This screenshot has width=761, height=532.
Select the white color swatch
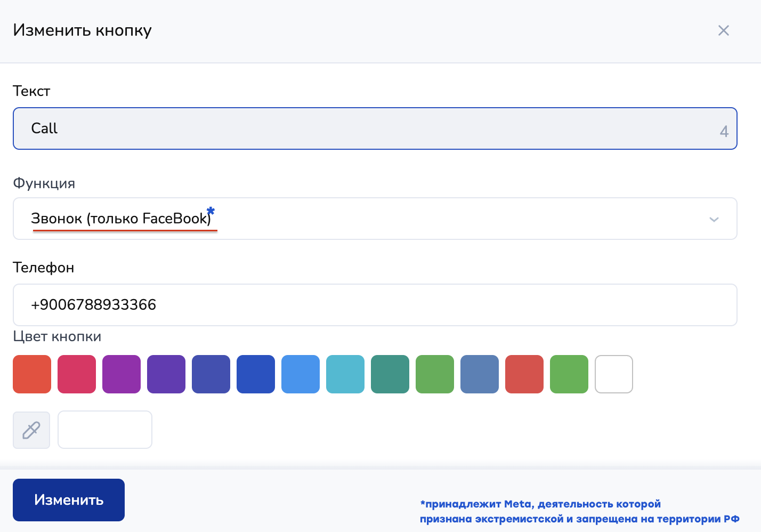click(614, 374)
